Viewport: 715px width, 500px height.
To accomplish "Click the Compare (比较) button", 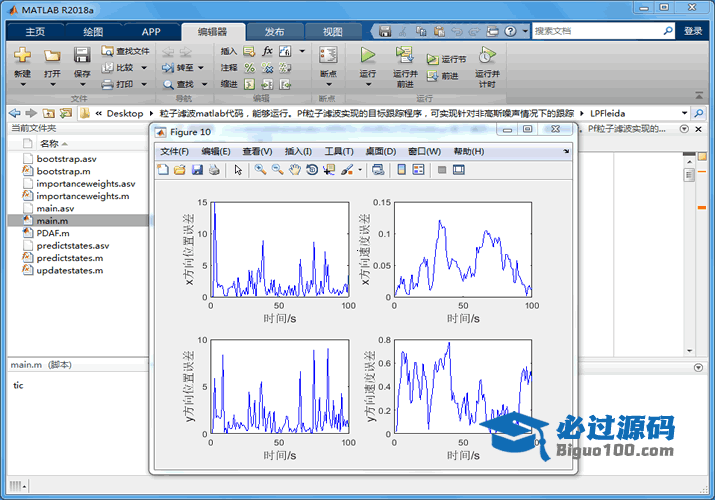I will tap(118, 67).
